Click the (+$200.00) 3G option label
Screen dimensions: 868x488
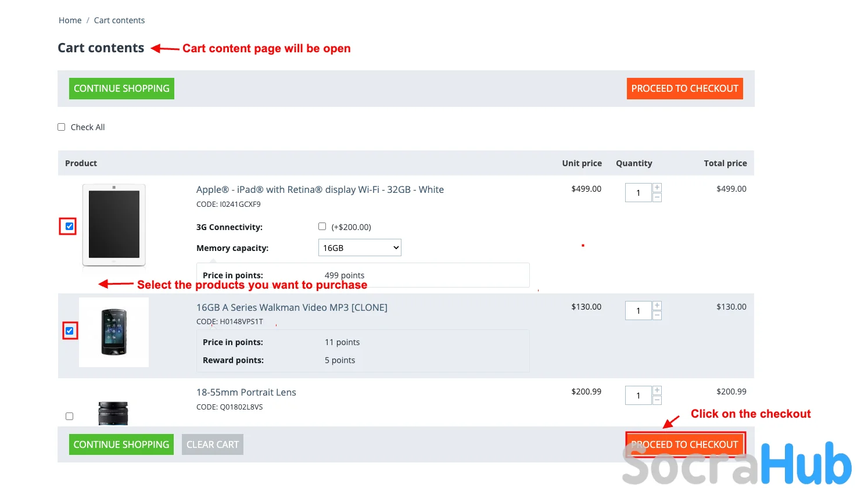[x=351, y=227]
